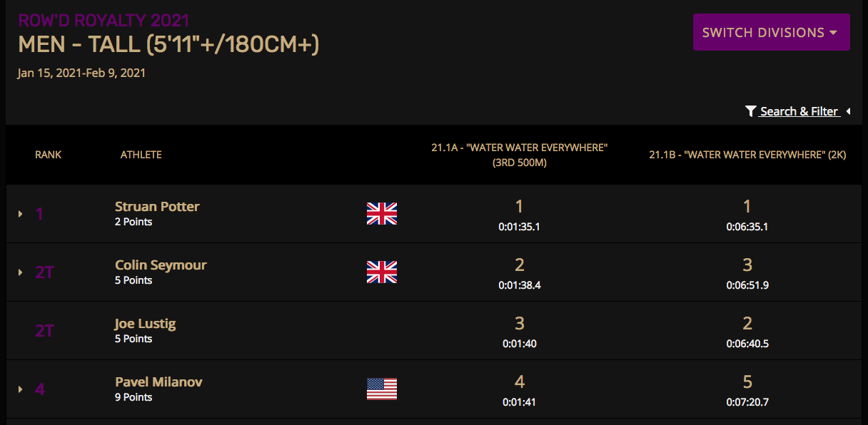
Task: Click Pavel Milanov's US flag icon
Action: coord(382,389)
